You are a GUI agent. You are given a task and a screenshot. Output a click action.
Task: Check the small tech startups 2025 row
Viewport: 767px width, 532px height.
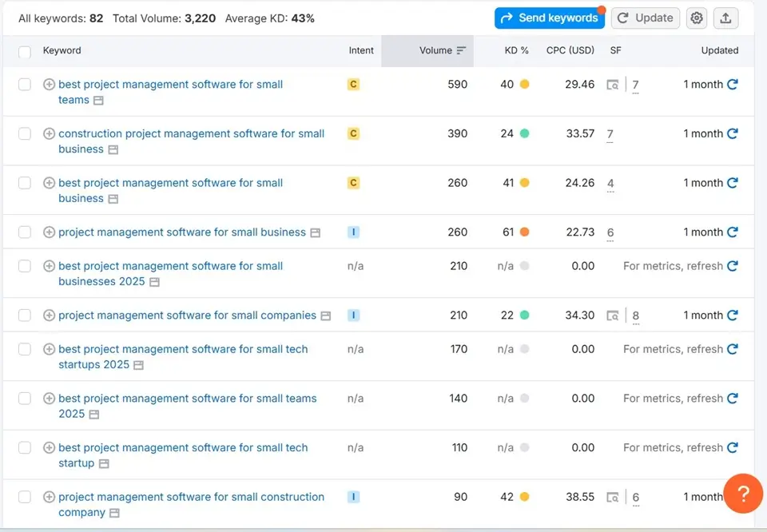coord(25,349)
